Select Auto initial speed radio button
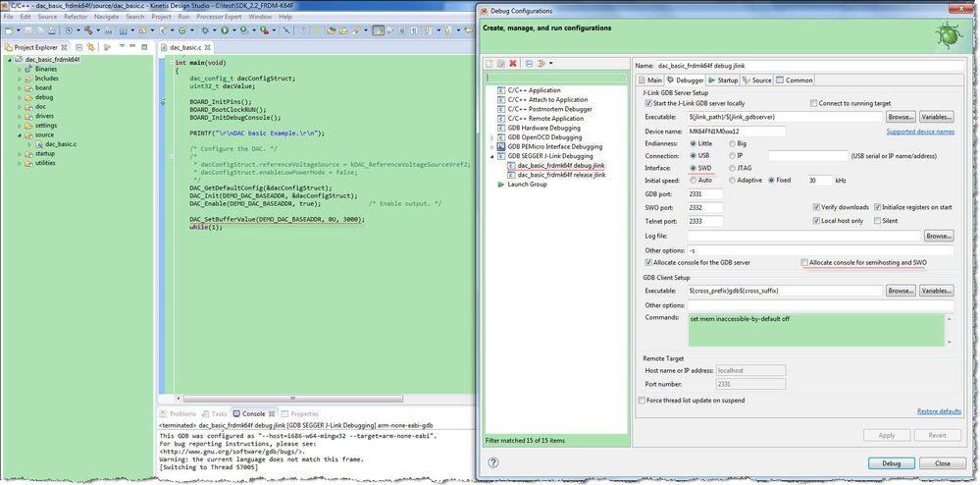The height and width of the screenshot is (485, 980). pos(693,181)
